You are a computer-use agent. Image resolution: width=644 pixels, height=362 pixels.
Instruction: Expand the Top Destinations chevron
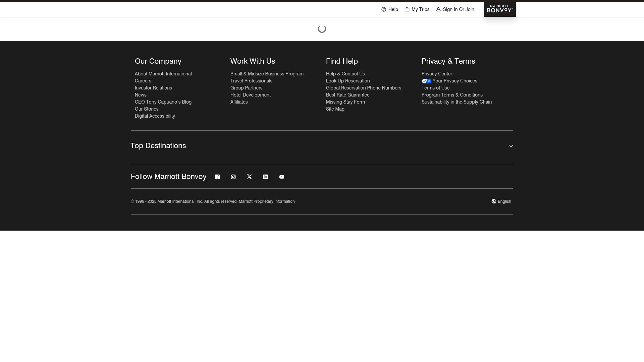(511, 146)
